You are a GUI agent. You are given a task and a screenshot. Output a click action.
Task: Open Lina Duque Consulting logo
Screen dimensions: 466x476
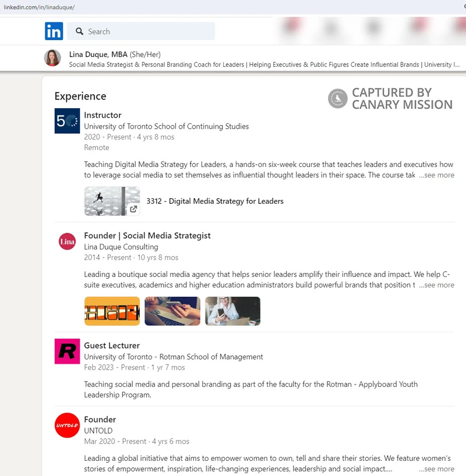(x=67, y=241)
